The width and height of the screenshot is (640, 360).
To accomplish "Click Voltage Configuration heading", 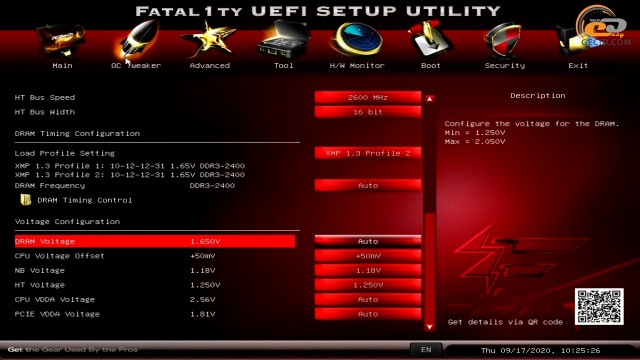I will [67, 222].
